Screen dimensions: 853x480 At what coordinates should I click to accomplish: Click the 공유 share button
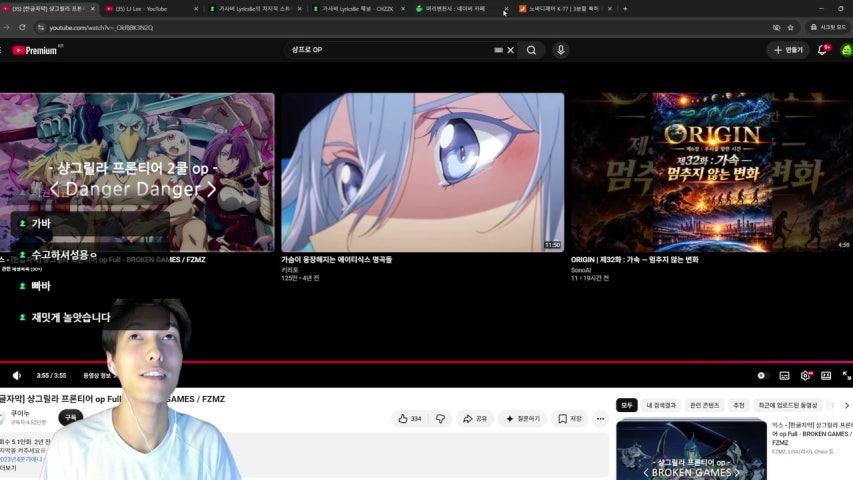point(474,419)
